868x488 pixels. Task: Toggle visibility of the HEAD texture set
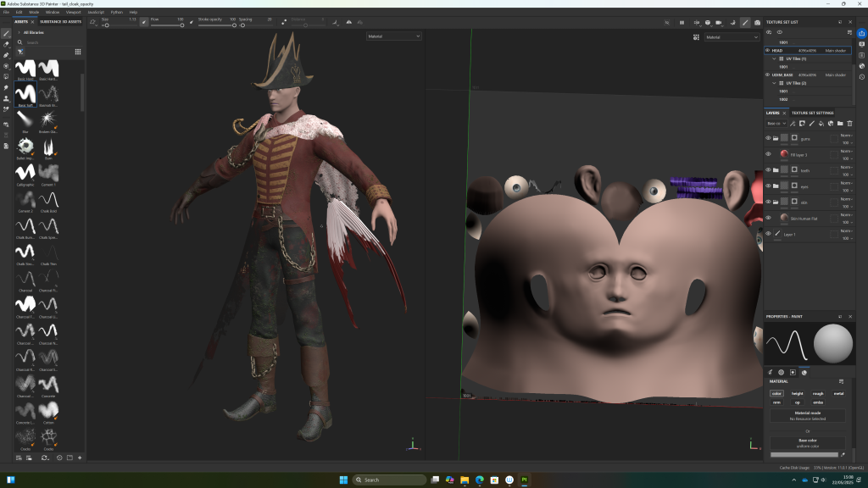click(768, 50)
